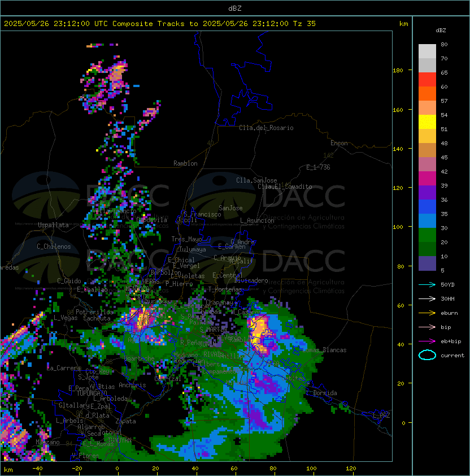Select the yellow 51-54 dBZ legend swatch
Screen dimensions: 470x476
coord(427,122)
